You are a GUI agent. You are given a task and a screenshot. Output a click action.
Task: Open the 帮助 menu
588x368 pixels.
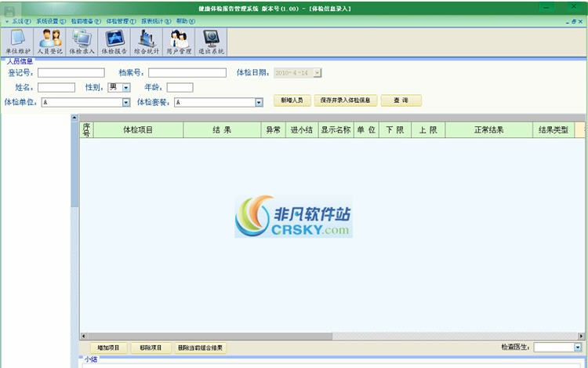[186, 21]
